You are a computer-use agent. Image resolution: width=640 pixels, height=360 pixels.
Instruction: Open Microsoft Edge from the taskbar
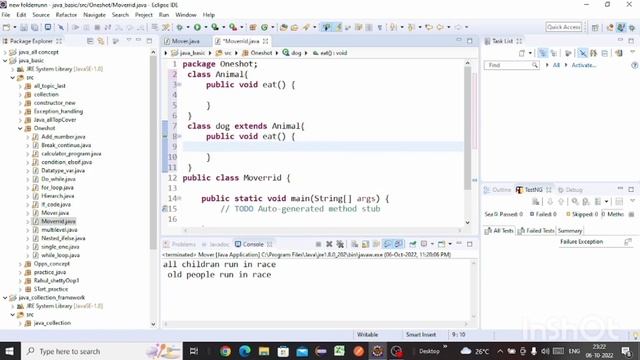click(x=244, y=351)
